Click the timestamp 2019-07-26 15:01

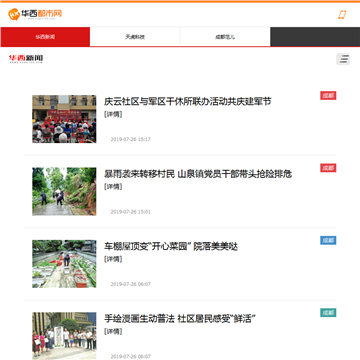pos(131,212)
